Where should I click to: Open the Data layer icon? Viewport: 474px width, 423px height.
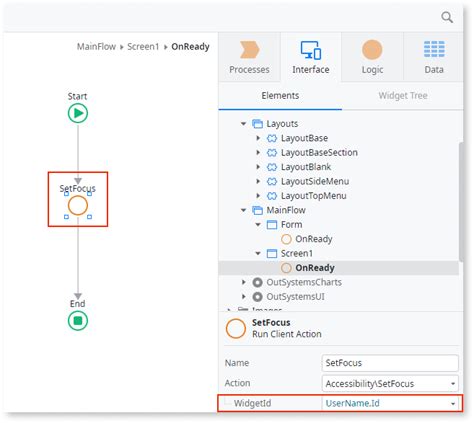[x=434, y=49]
